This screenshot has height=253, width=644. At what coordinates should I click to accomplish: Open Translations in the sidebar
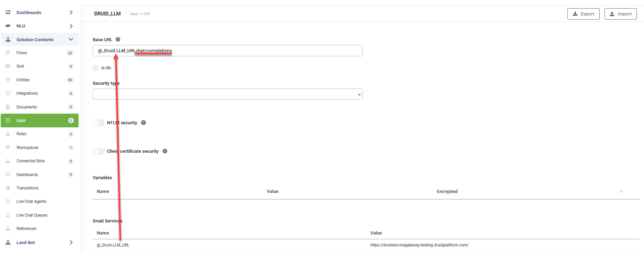coord(27,188)
